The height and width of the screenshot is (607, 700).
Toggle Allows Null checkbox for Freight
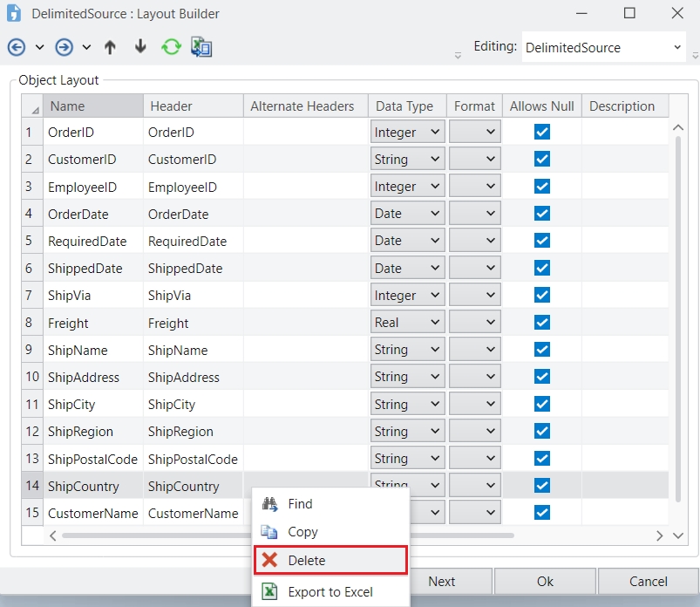coord(541,323)
